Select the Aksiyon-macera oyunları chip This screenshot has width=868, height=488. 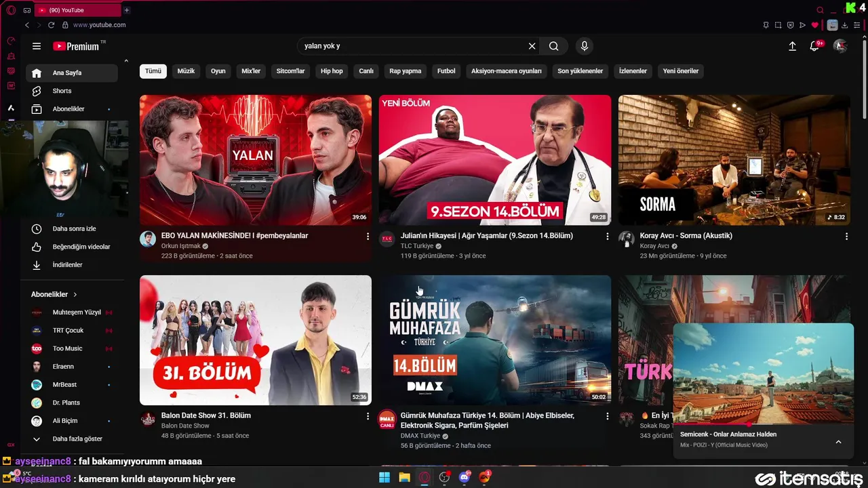[x=507, y=71]
